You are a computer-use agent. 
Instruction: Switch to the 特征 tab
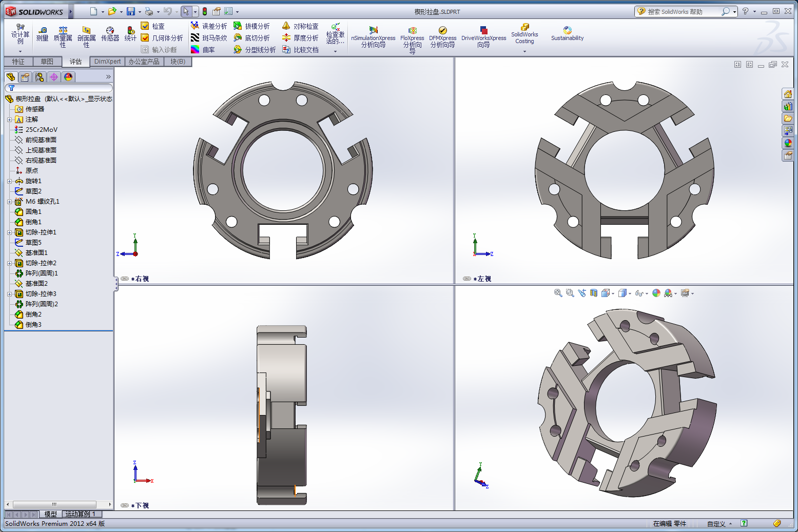pyautogui.click(x=18, y=62)
